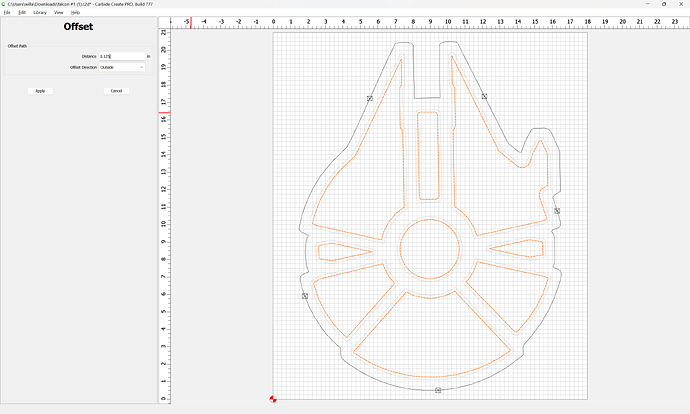Open the Library menu
Screen dimensions: 690x414
tap(40, 12)
